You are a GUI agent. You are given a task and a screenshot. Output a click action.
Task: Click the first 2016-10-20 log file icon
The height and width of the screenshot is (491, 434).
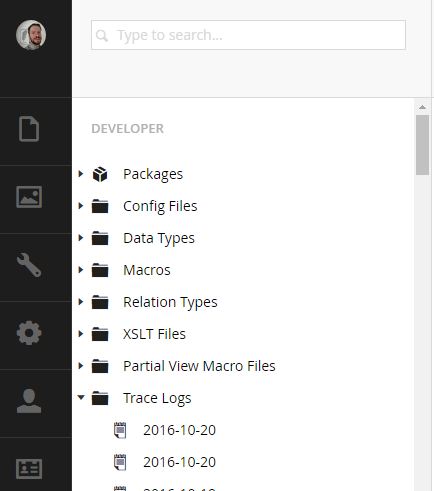(120, 430)
